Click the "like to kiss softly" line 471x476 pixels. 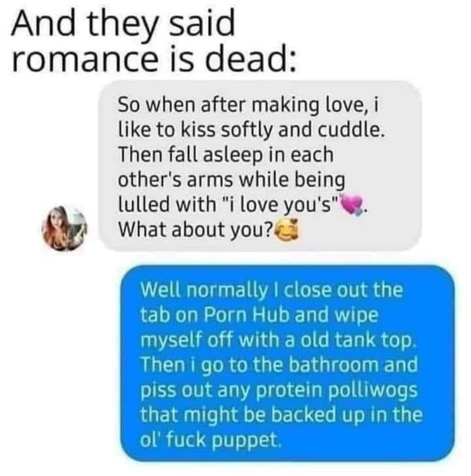pos(250,130)
